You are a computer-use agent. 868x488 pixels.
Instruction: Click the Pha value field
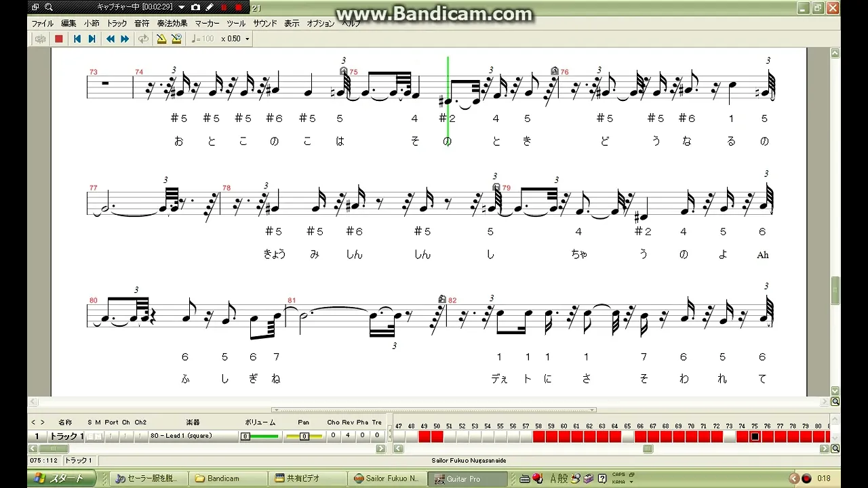(x=362, y=436)
